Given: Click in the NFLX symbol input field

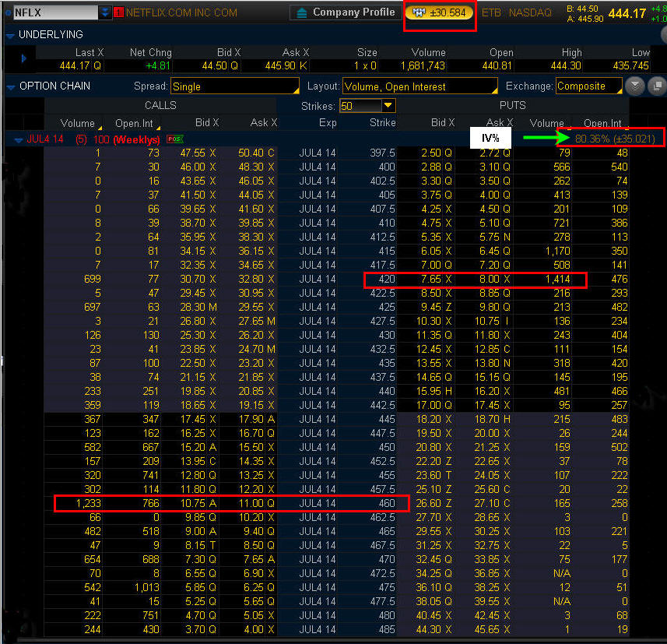Looking at the screenshot, I should (x=54, y=12).
